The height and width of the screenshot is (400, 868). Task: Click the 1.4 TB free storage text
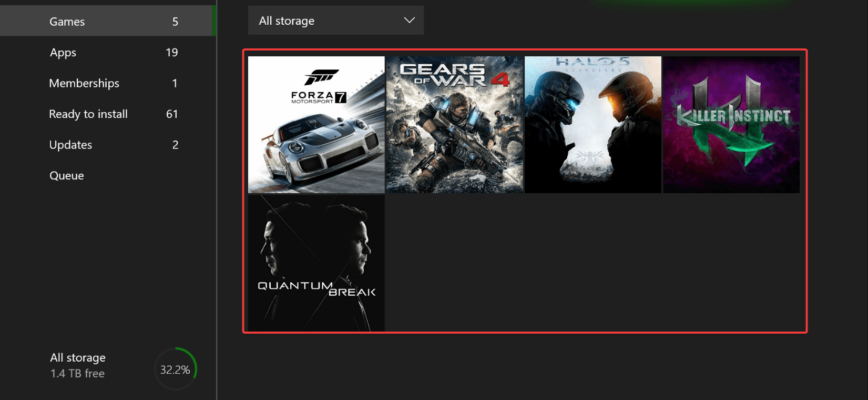pos(77,374)
